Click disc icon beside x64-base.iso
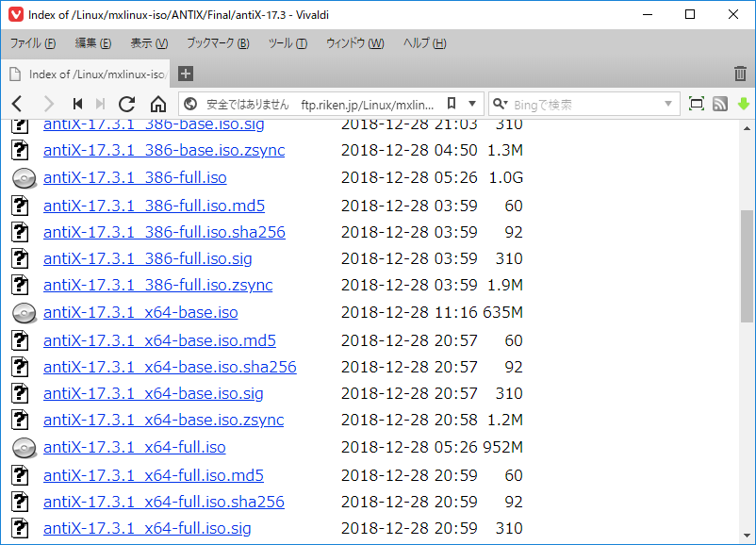Viewport: 756px width, 545px height. pos(25,313)
